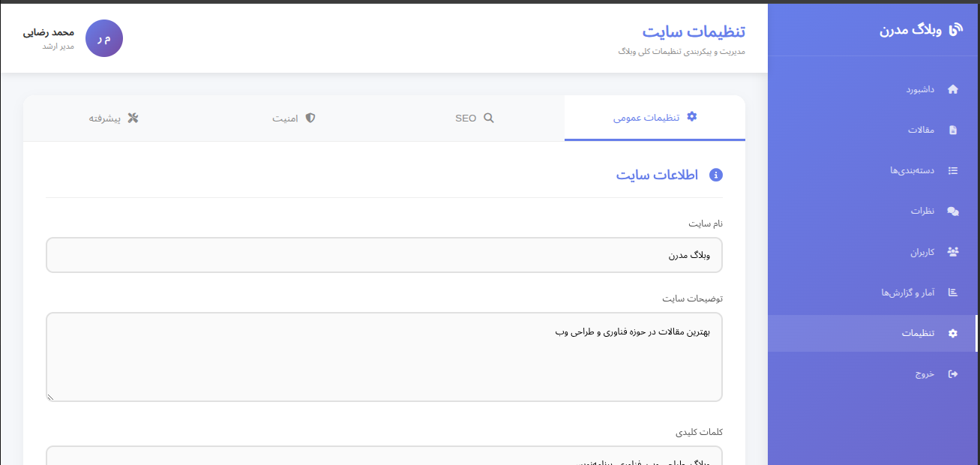Open the پیشرفته advanced tab
This screenshot has height=465, width=980.
[113, 118]
